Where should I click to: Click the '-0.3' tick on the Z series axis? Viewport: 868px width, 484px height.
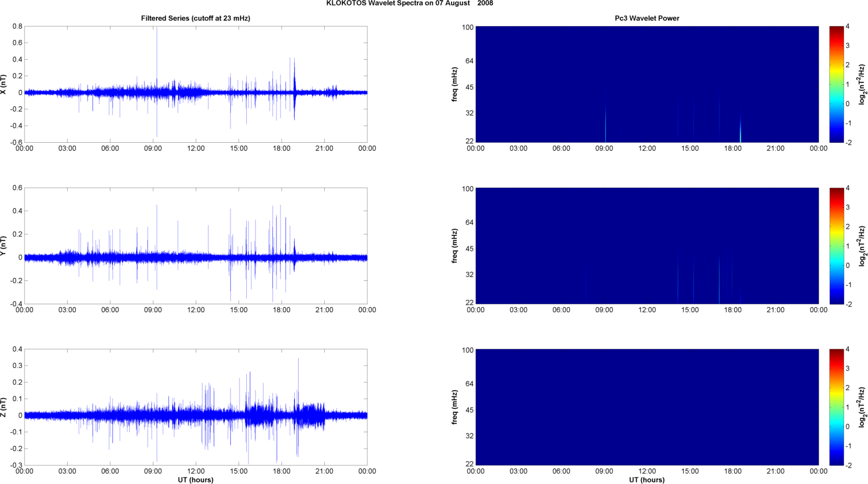tap(16, 465)
